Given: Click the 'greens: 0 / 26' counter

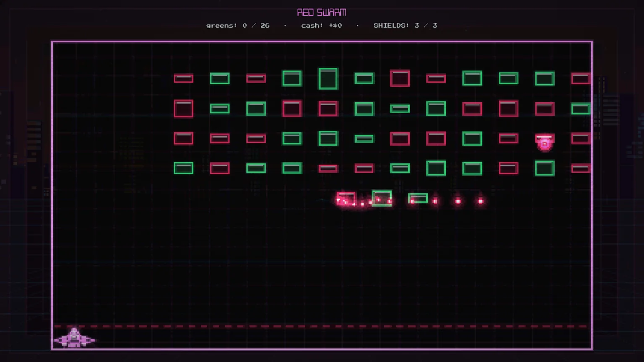Looking at the screenshot, I should click(x=238, y=26).
